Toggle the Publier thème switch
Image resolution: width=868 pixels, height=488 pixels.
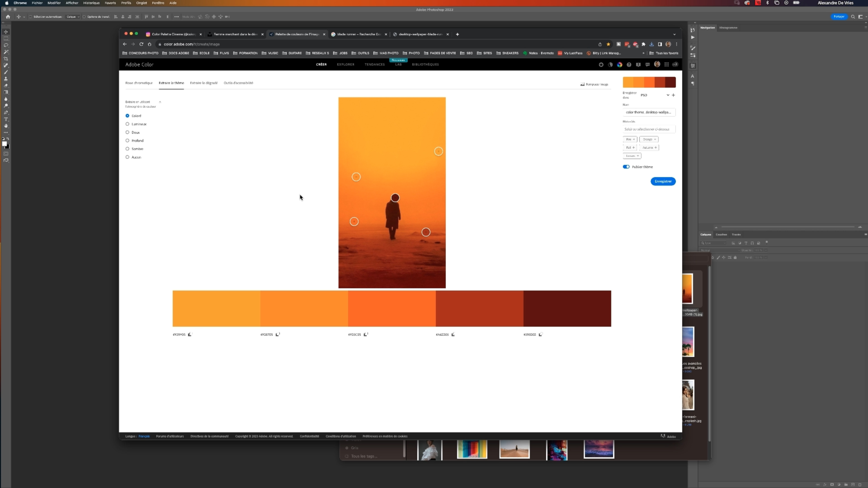tap(626, 167)
